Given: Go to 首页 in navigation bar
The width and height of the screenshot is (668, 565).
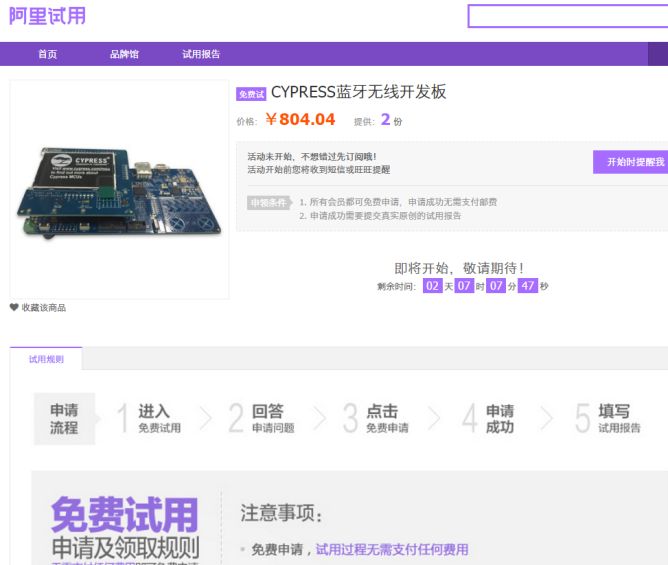Looking at the screenshot, I should tap(47, 54).
